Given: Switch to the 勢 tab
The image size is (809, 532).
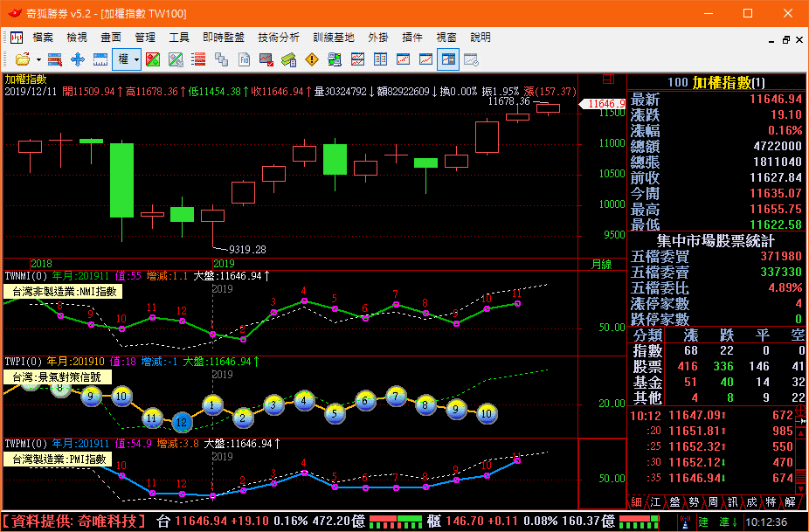Looking at the screenshot, I should click(694, 502).
